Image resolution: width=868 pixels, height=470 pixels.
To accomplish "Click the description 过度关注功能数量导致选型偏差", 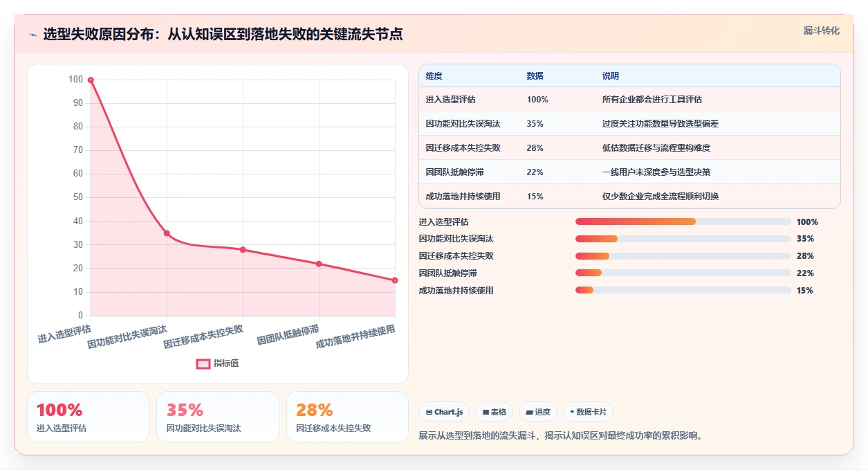I will tap(661, 124).
